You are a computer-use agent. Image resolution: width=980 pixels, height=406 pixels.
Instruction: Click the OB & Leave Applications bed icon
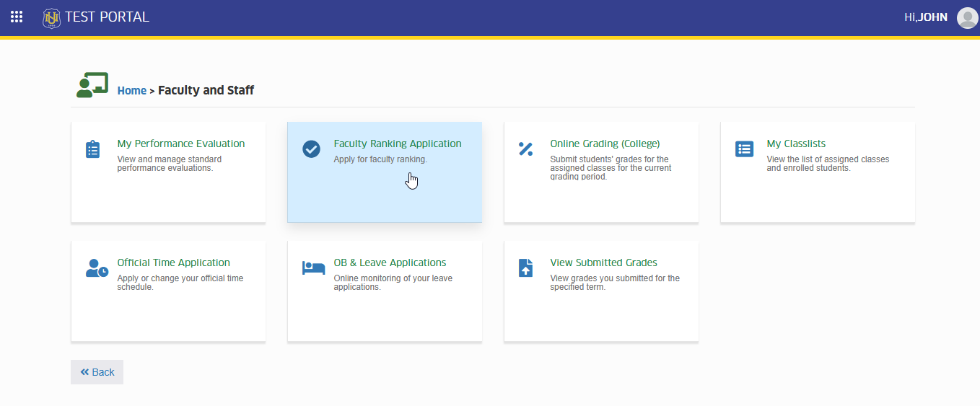point(313,268)
